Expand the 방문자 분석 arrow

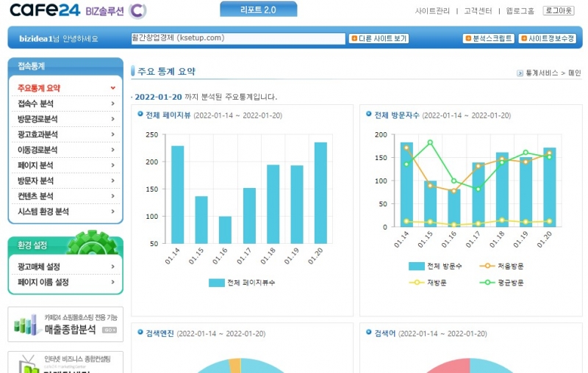pos(113,180)
